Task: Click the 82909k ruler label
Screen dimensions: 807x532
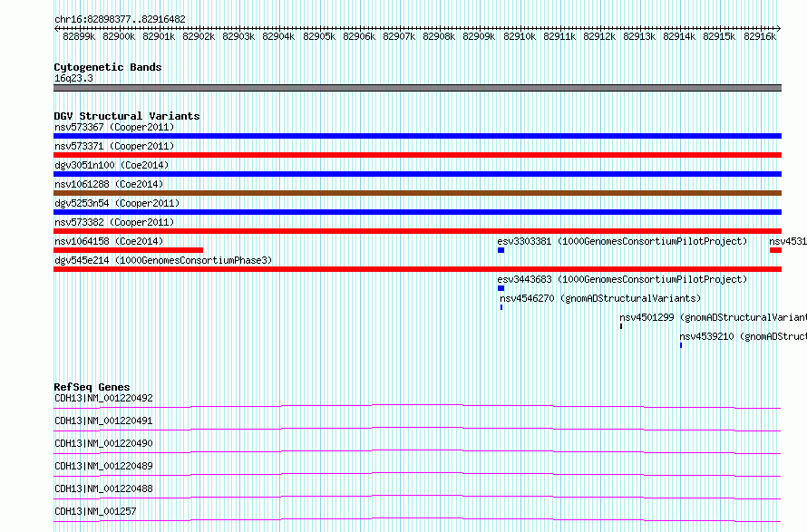Action: pos(479,36)
